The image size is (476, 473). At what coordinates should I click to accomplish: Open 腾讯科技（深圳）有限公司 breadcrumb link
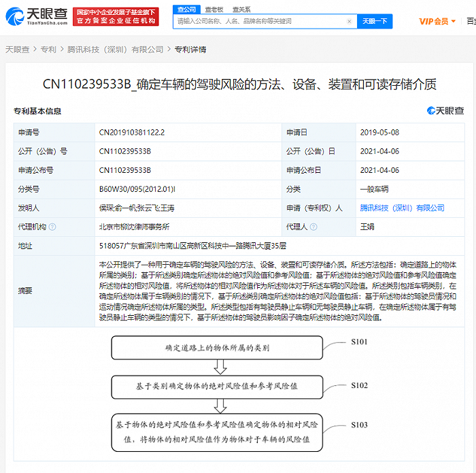pos(116,50)
